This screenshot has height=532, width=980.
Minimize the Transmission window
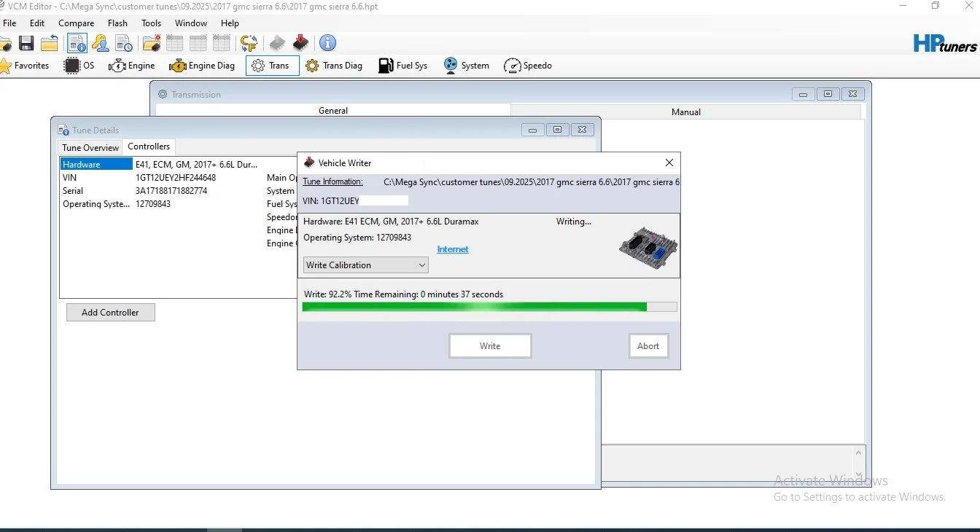(804, 94)
